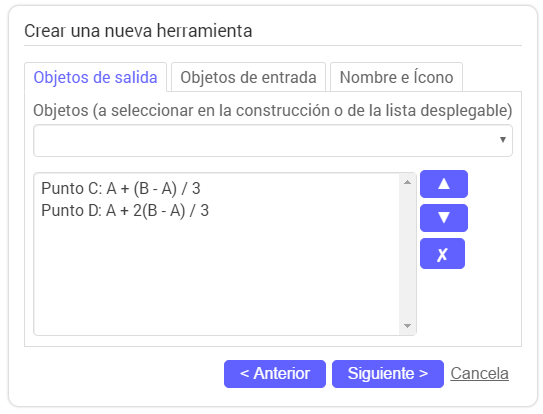
Task: Click empty area inside the output objects list
Action: click(216, 277)
